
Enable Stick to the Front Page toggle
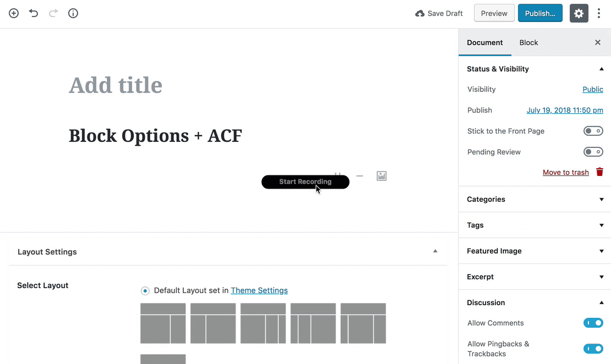593,131
